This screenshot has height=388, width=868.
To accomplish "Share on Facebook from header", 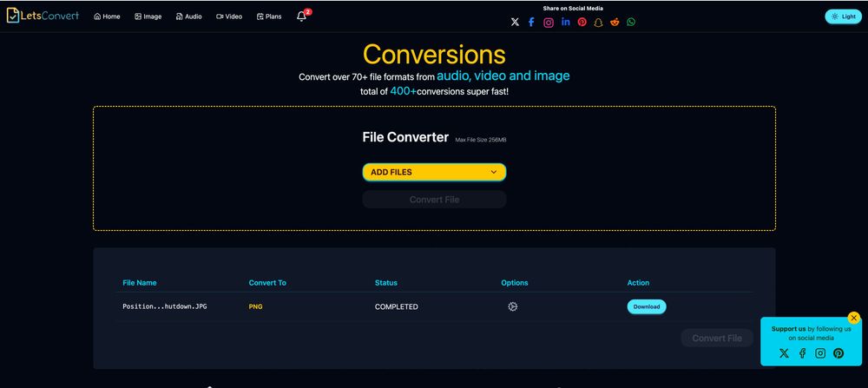I will (x=531, y=23).
